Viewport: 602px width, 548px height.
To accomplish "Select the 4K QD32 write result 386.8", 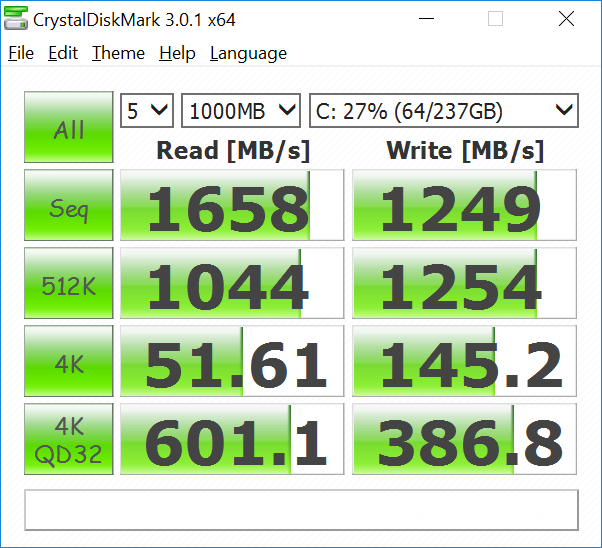I will click(465, 439).
